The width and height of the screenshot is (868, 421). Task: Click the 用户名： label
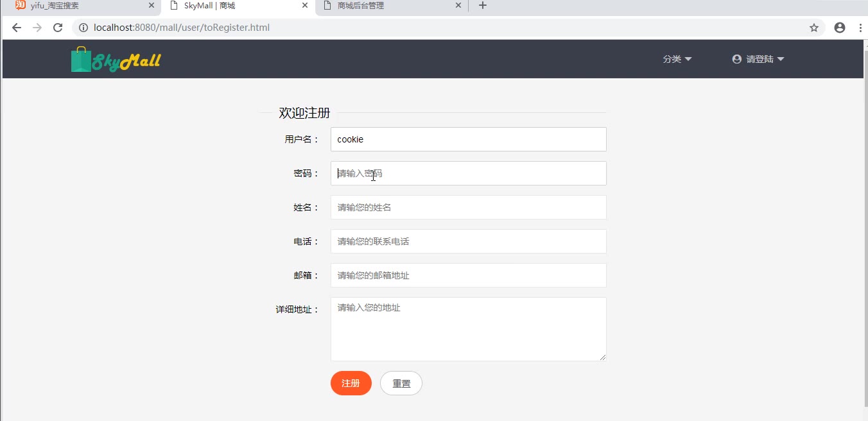pyautogui.click(x=302, y=139)
